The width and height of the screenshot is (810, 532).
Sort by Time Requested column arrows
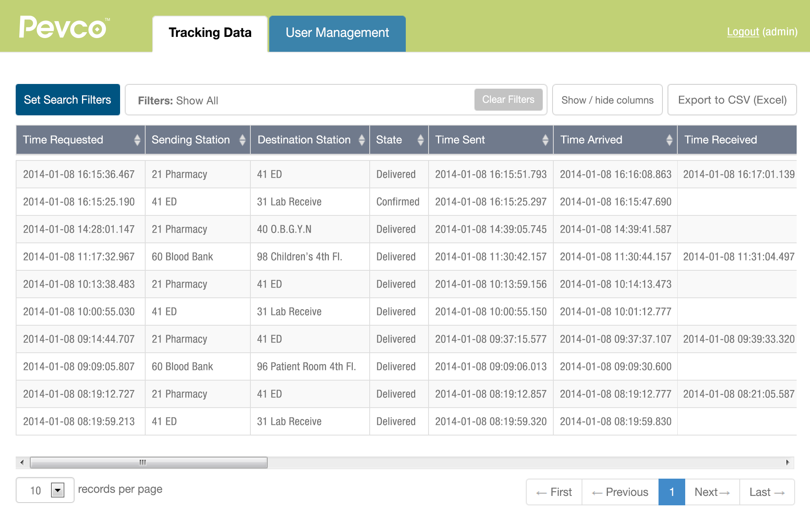pyautogui.click(x=137, y=140)
